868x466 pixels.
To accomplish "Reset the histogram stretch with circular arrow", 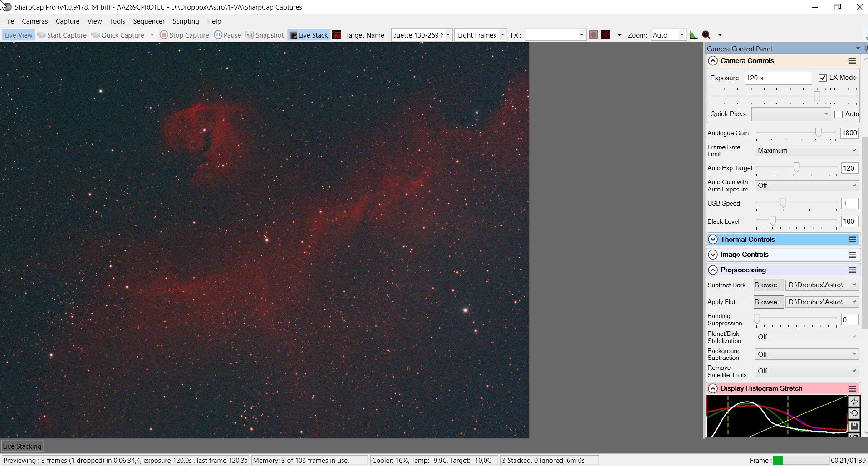I will click(854, 413).
